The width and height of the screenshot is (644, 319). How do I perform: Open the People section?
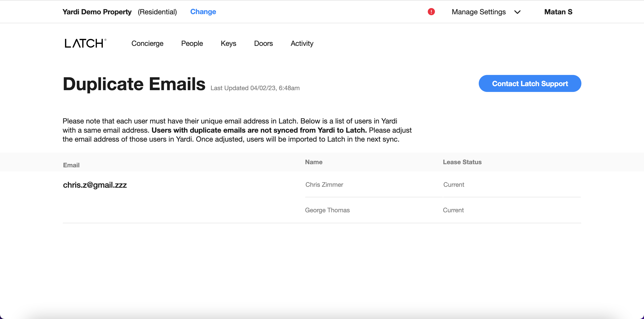click(192, 43)
